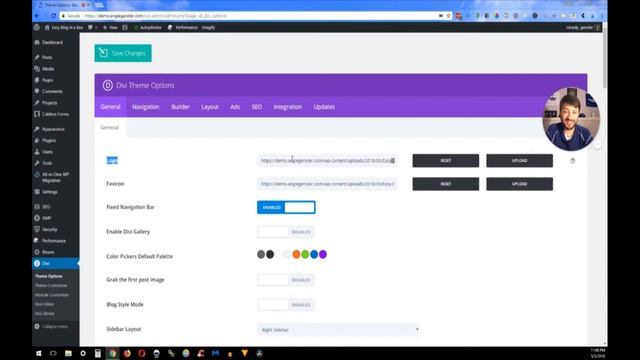Click the WordPress logo in admin bar
This screenshot has width=640, height=360.
[37, 27]
